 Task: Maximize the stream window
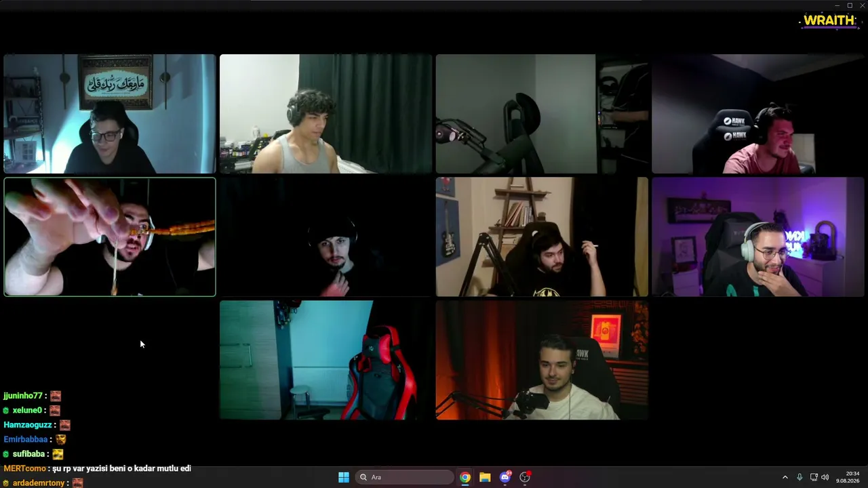[850, 5]
